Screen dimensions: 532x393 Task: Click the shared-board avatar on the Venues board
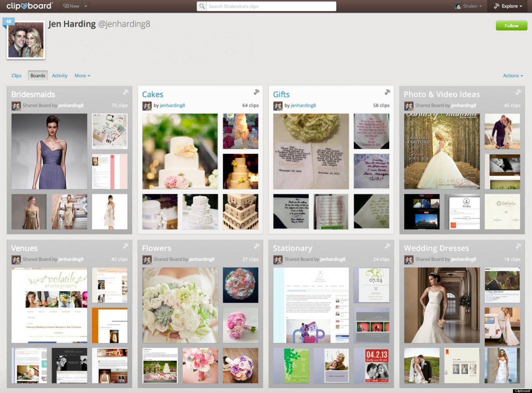tap(16, 259)
